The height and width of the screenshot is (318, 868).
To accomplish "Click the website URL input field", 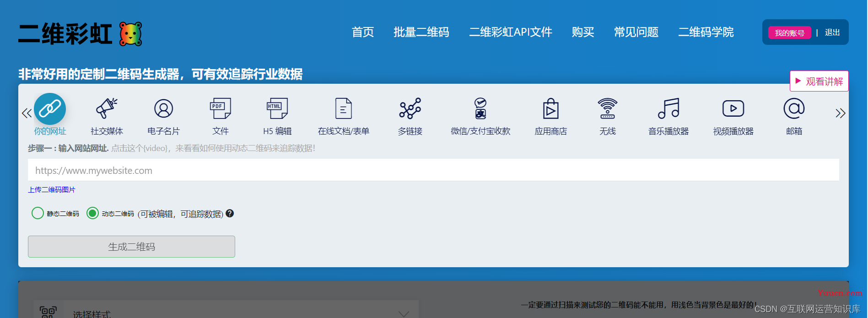I will click(433, 170).
